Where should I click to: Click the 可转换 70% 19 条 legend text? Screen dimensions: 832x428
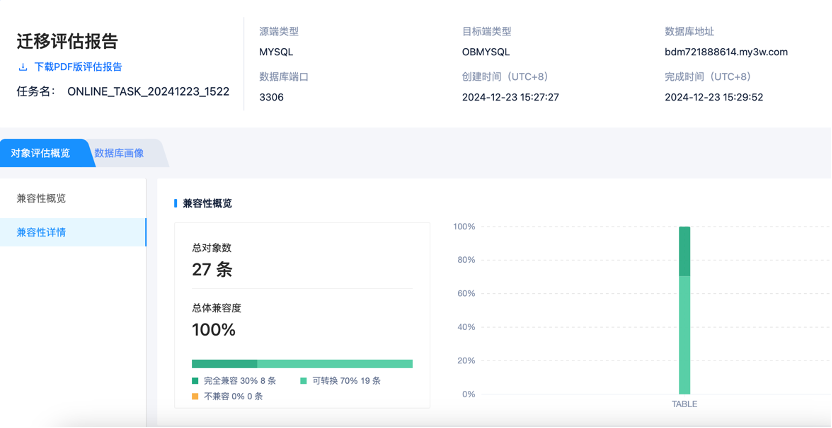[x=346, y=381]
